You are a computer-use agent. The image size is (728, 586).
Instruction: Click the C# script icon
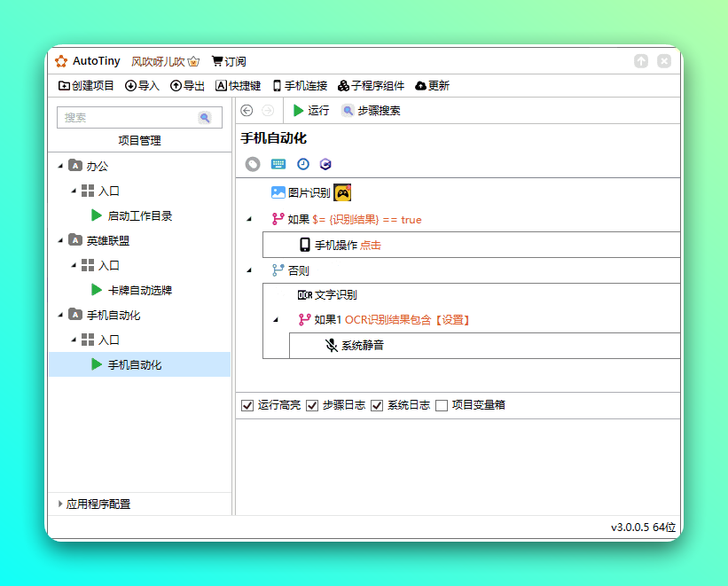point(326,164)
